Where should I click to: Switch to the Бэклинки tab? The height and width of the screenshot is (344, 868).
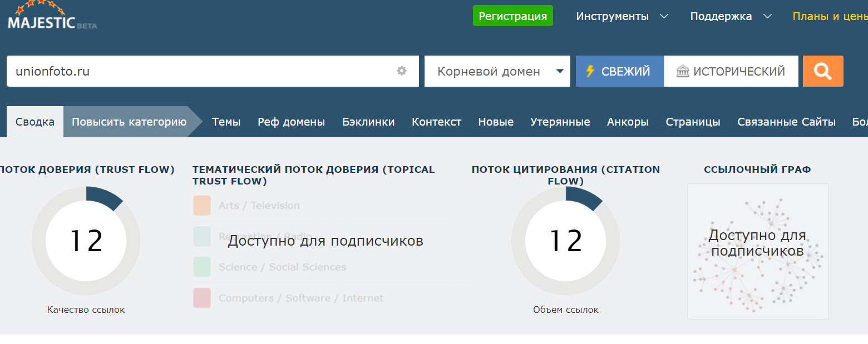(x=368, y=122)
